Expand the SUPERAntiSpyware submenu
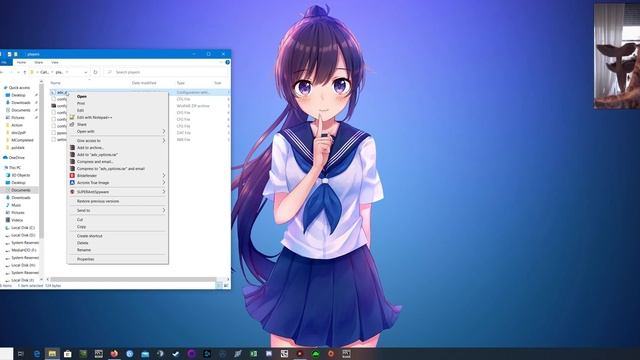Image resolution: width=640 pixels, height=360 pixels. click(118, 192)
